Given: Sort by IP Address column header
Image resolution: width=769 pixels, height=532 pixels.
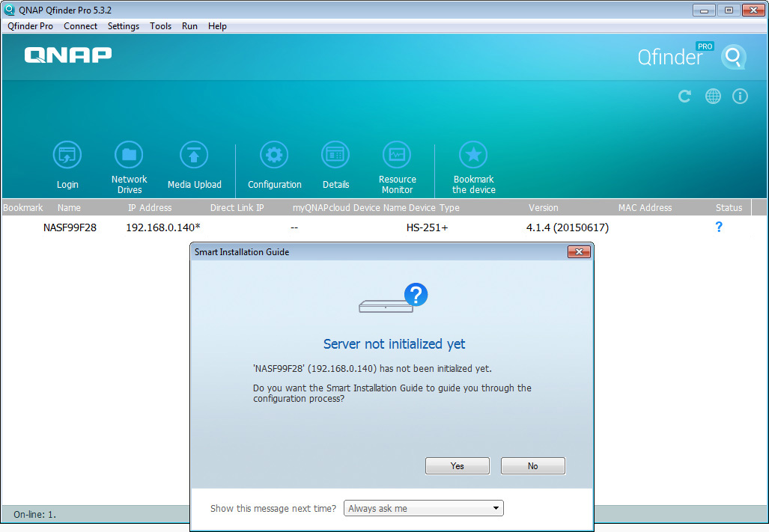Looking at the screenshot, I should pos(150,208).
